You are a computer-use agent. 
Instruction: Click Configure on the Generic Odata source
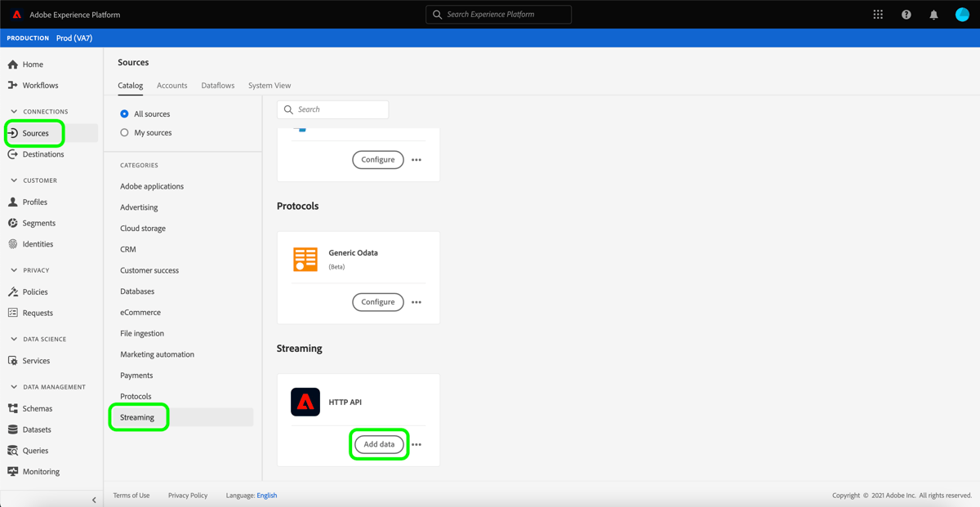(377, 302)
